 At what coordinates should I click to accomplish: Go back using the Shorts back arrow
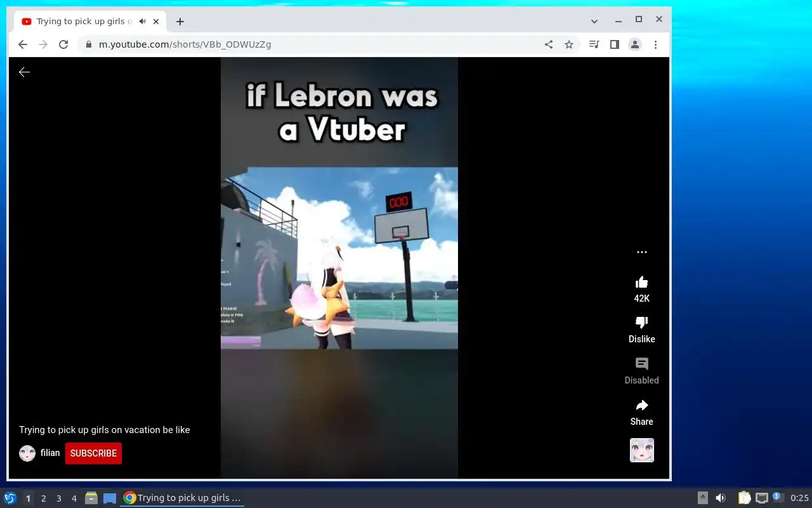point(24,72)
